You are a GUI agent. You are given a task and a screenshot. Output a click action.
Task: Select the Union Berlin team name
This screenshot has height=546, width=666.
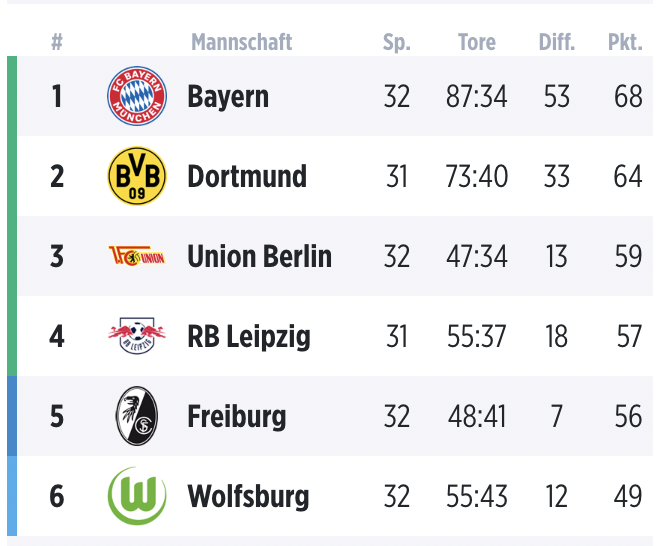click(259, 257)
